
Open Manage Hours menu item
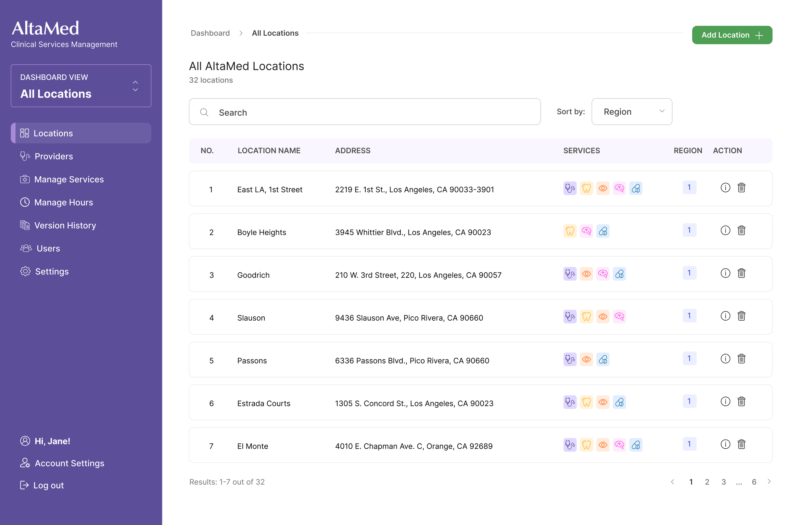[x=56, y=202]
